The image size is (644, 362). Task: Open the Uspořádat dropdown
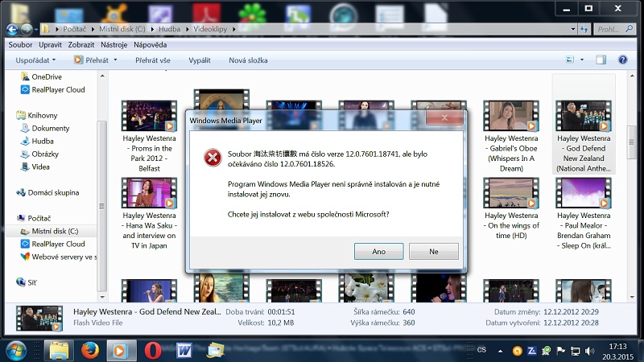pyautogui.click(x=35, y=60)
